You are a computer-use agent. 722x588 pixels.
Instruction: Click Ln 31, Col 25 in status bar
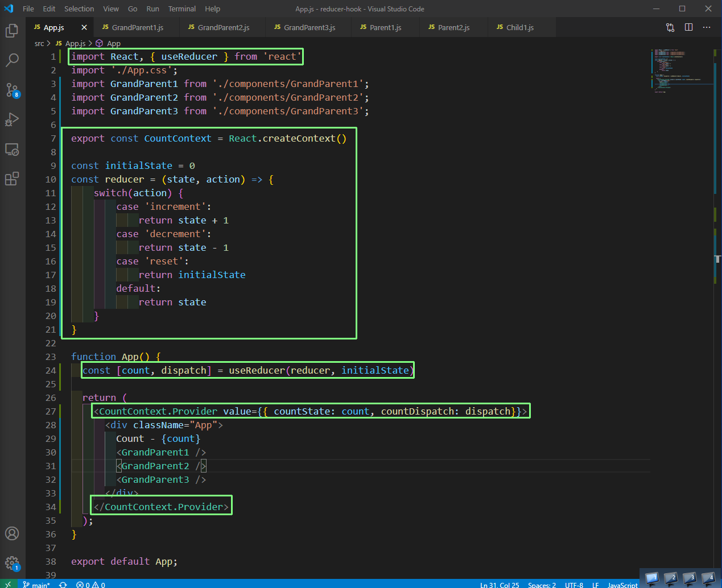(500, 585)
